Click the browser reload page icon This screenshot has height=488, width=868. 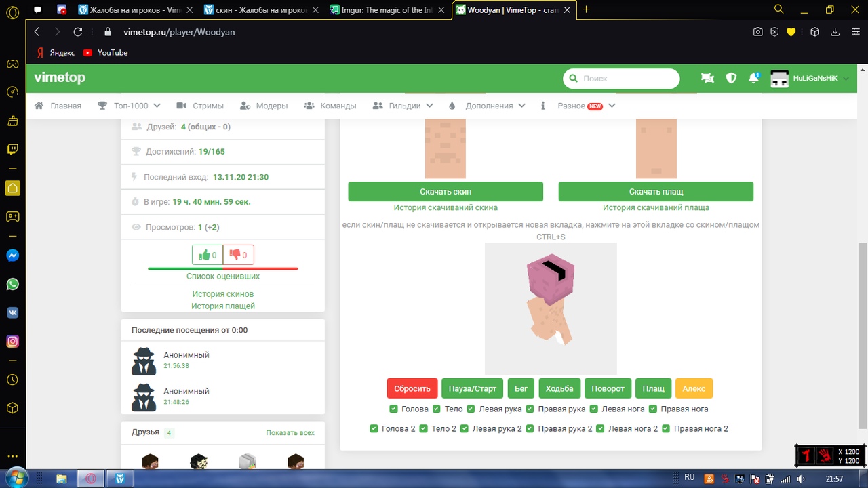pos(78,32)
